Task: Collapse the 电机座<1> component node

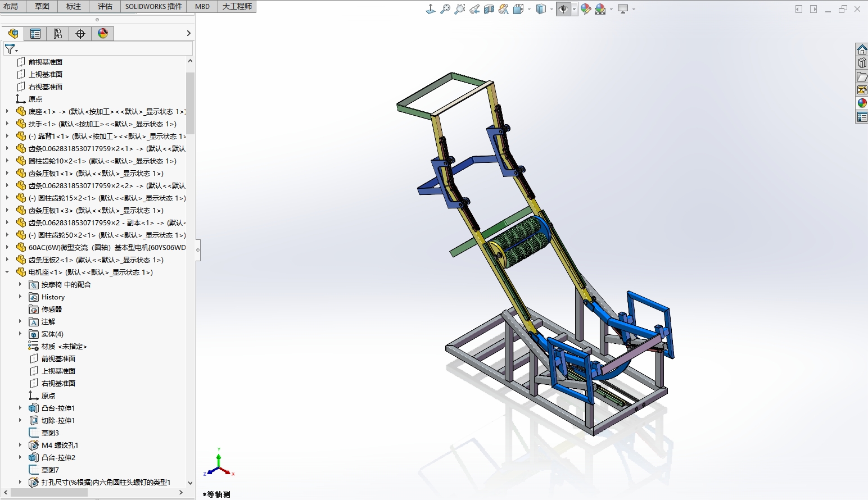Action: 7,272
